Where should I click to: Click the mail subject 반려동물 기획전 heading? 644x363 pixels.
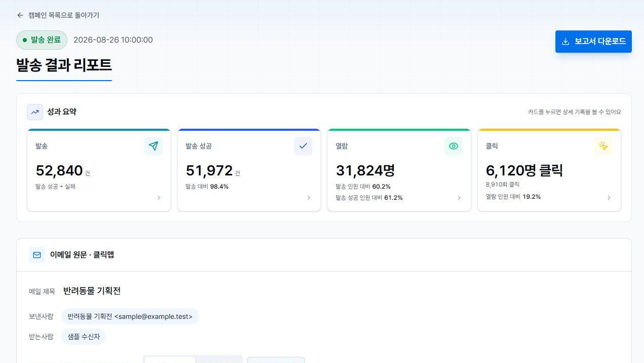pos(92,291)
